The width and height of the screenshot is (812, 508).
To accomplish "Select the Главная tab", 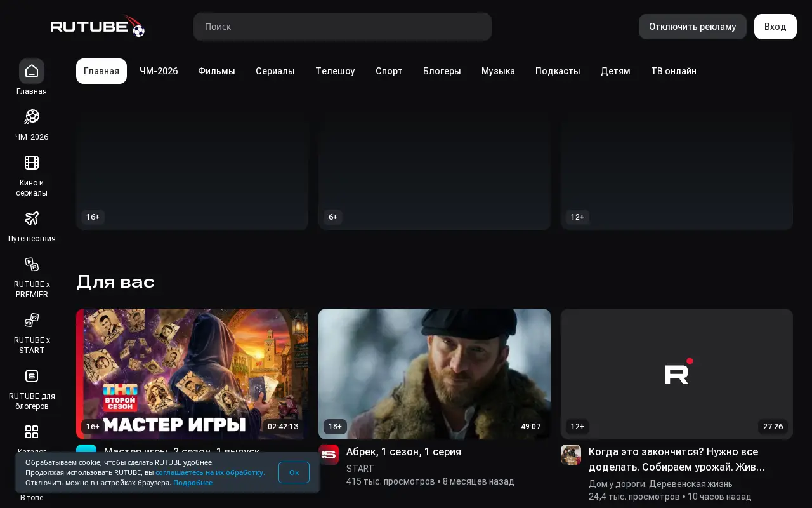I will pyautogui.click(x=101, y=71).
